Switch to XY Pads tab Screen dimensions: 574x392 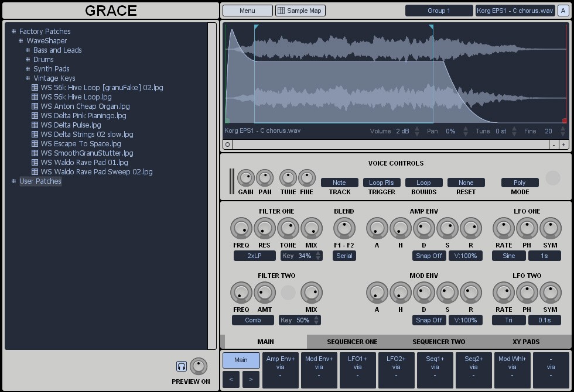[526, 342]
